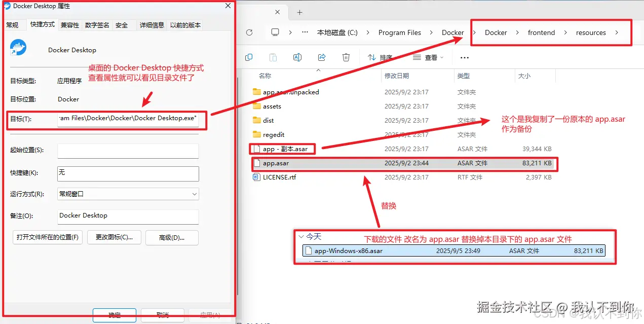Select the regedit folder icon

257,135
